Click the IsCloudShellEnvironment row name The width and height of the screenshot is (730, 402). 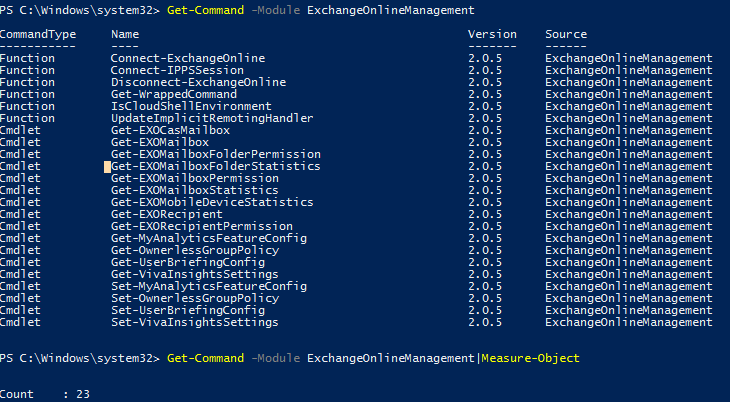coord(191,106)
